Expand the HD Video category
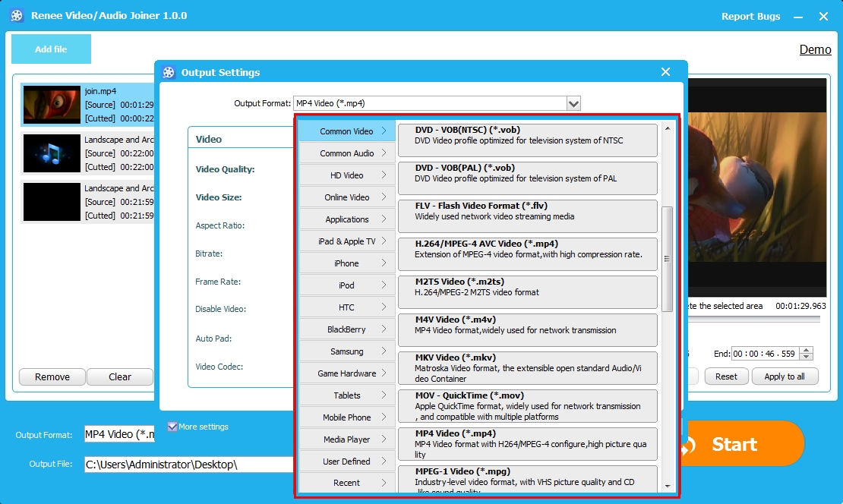 point(347,175)
